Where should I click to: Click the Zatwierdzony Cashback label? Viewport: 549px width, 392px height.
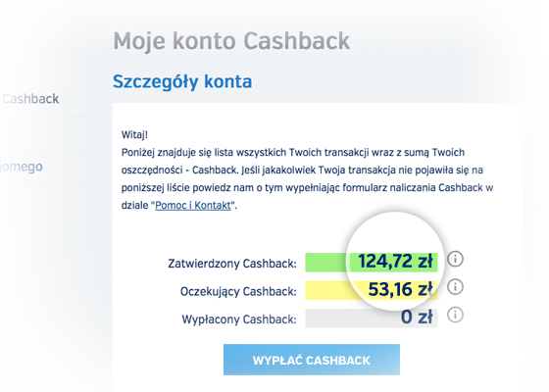(232, 264)
